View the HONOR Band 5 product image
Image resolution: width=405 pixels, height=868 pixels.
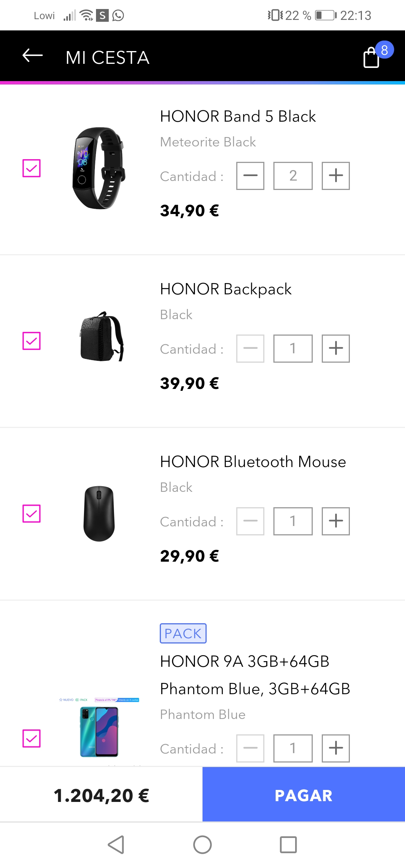coord(98,168)
